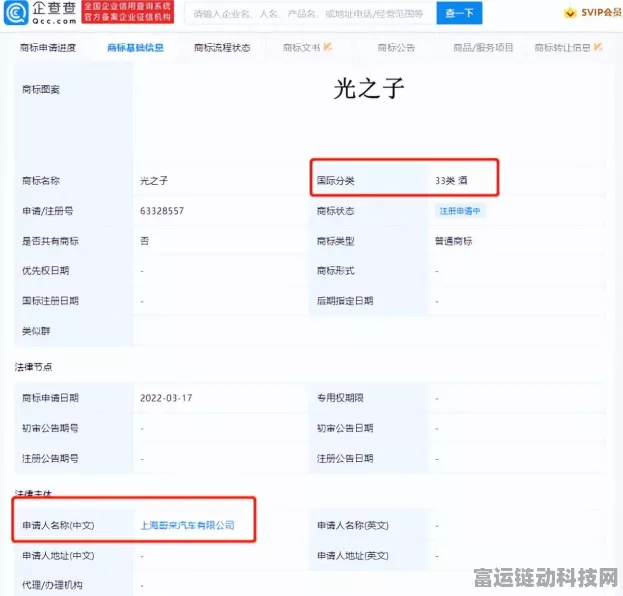Open the 商标文书 tab

[302, 48]
